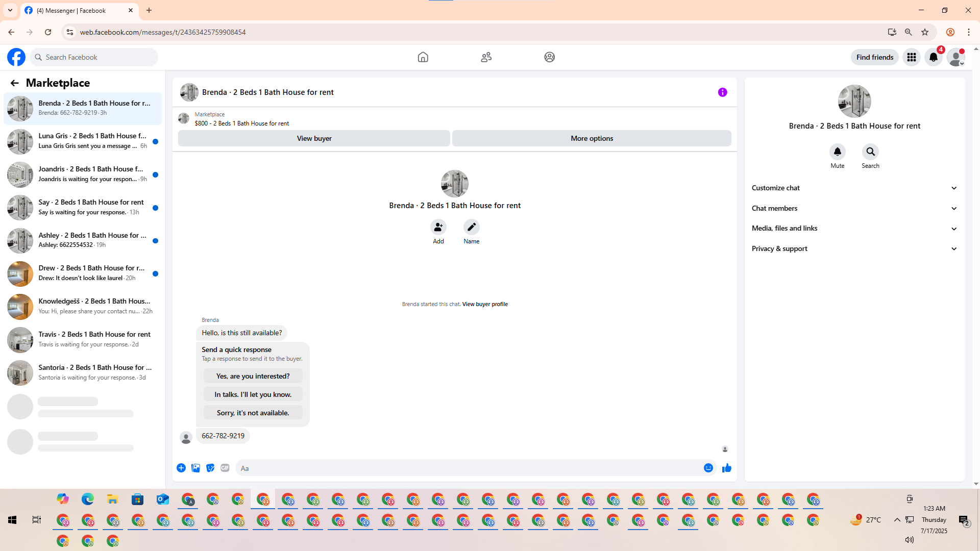Open Chrome profile icon in toolbar
Screen dimensions: 980x551
pyautogui.click(x=950, y=32)
